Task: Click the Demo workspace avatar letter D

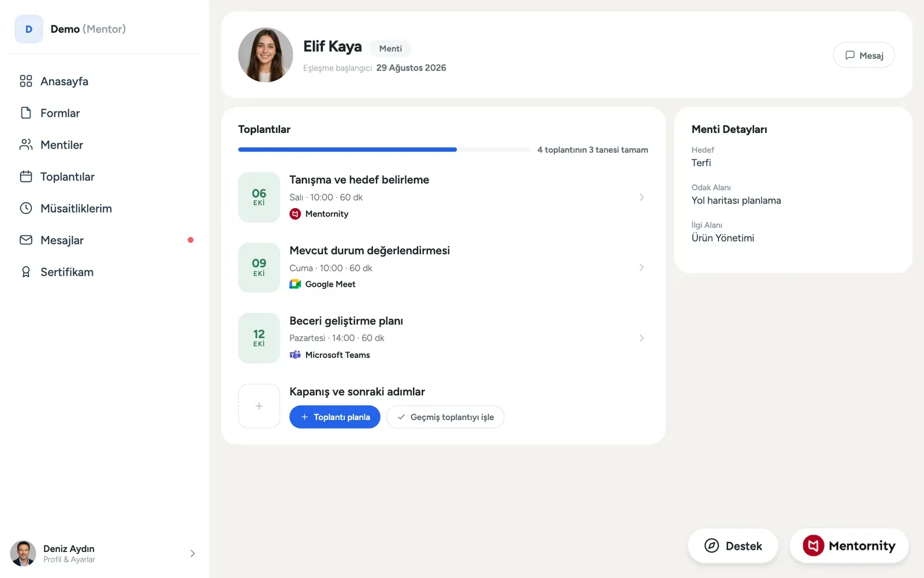Action: point(29,29)
